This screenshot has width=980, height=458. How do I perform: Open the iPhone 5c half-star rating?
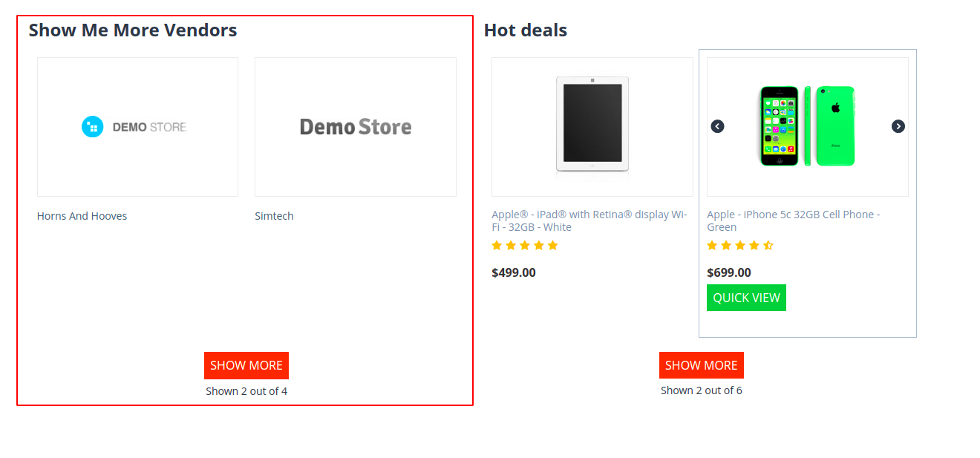pos(740,246)
